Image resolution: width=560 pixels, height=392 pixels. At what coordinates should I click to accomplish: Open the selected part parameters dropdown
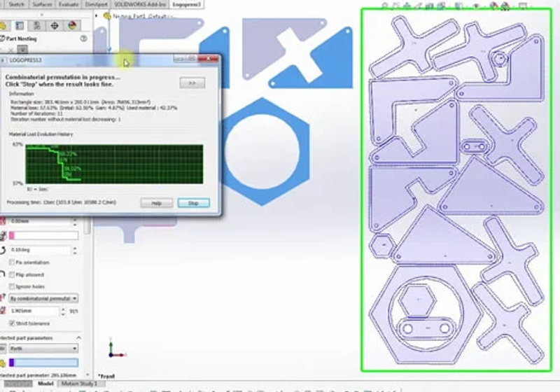pos(43,348)
